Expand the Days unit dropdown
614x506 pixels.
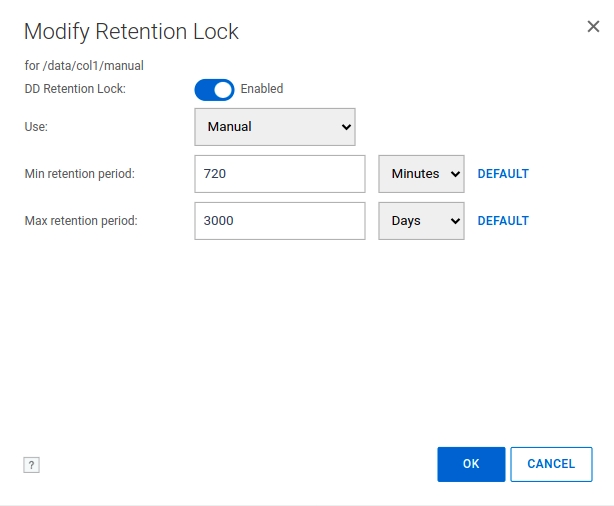[421, 221]
